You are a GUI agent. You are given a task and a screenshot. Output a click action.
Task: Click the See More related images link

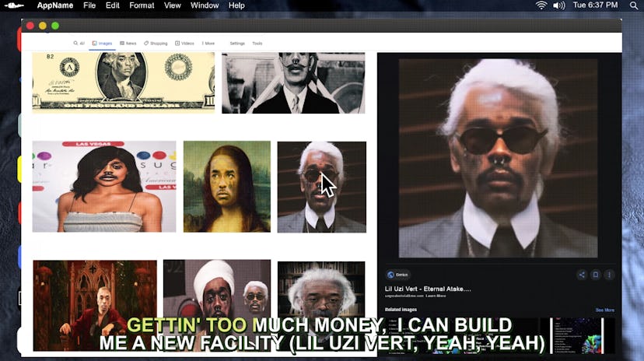(604, 310)
